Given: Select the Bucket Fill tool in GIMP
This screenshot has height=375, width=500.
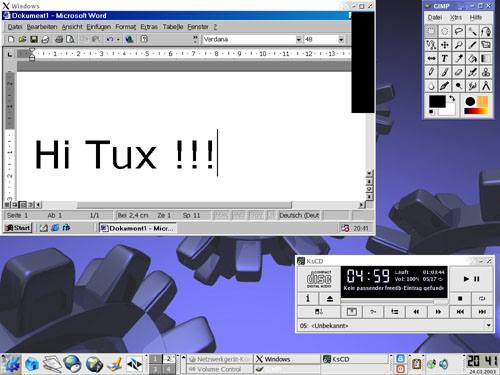Looking at the screenshot, I should point(472,59).
